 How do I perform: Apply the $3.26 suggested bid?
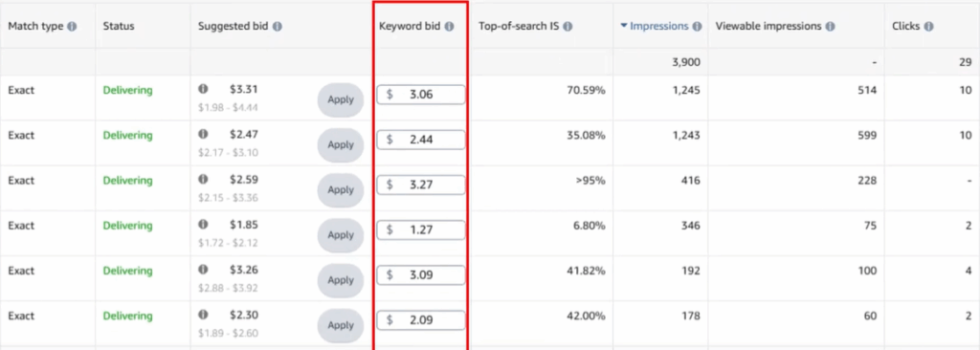pos(341,280)
